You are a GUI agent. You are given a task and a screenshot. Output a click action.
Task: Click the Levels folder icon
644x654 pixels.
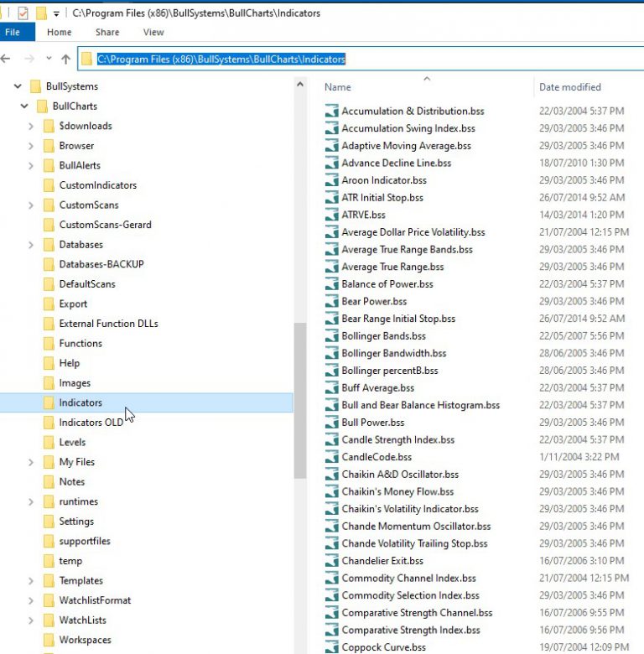point(49,442)
